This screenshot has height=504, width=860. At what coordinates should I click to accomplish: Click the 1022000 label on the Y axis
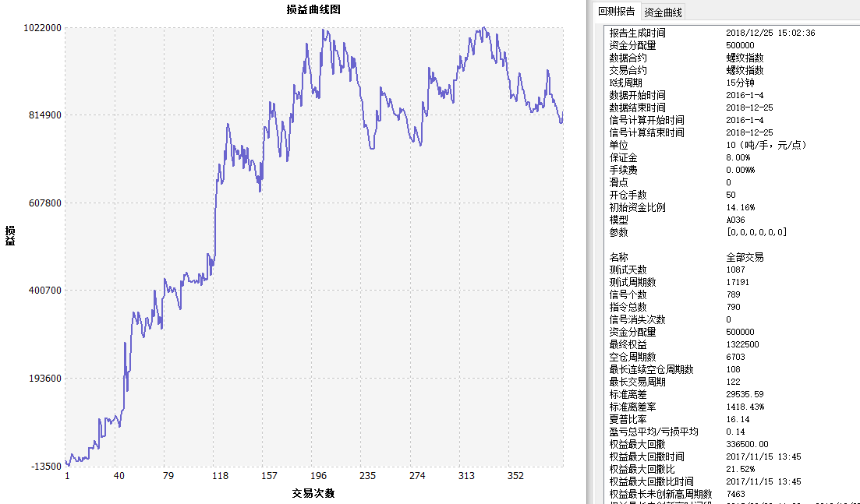[43, 28]
